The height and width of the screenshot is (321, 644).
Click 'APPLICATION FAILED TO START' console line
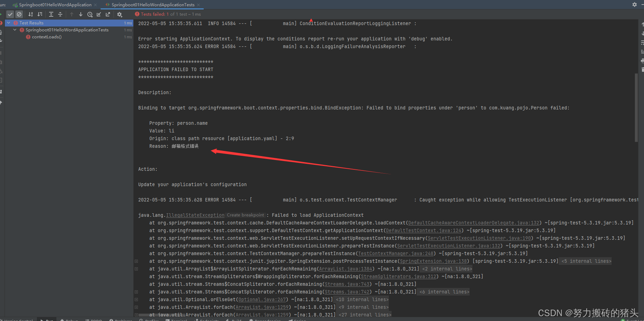[x=176, y=70]
